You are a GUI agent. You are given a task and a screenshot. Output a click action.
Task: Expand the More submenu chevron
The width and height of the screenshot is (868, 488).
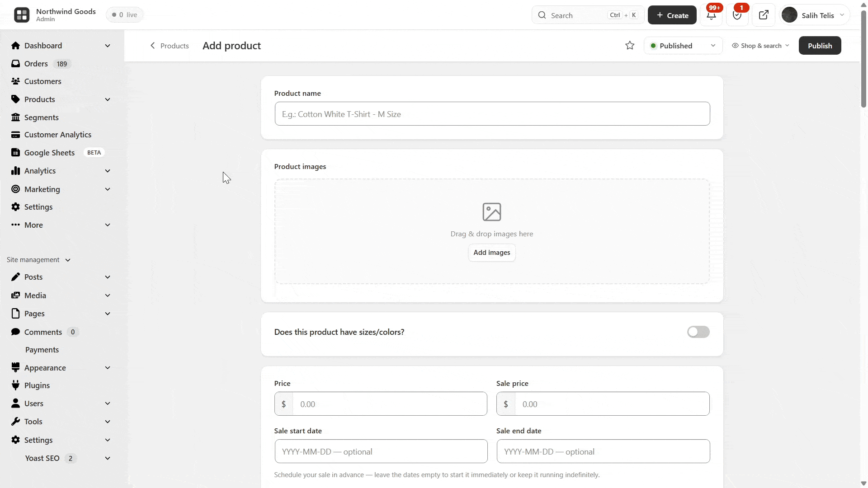[108, 225]
